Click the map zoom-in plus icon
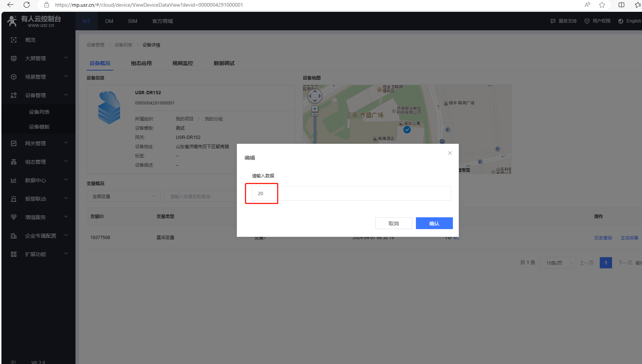This screenshot has height=364, width=642. pyautogui.click(x=315, y=109)
